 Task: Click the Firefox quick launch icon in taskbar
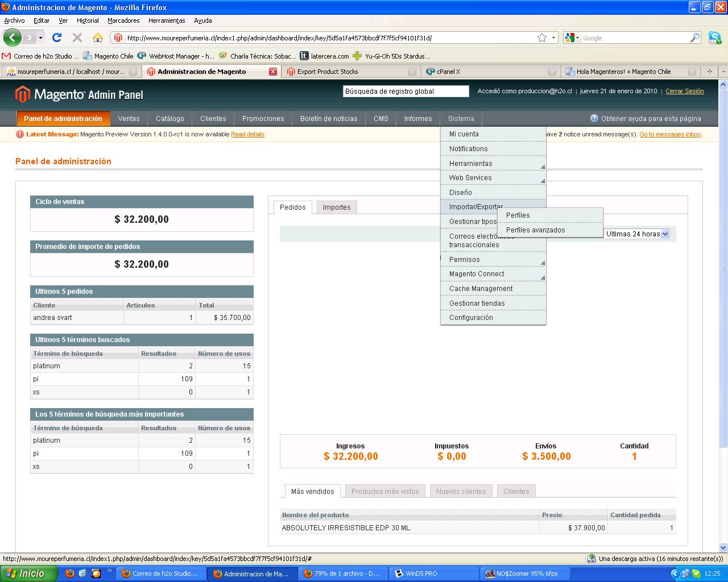tap(70, 573)
